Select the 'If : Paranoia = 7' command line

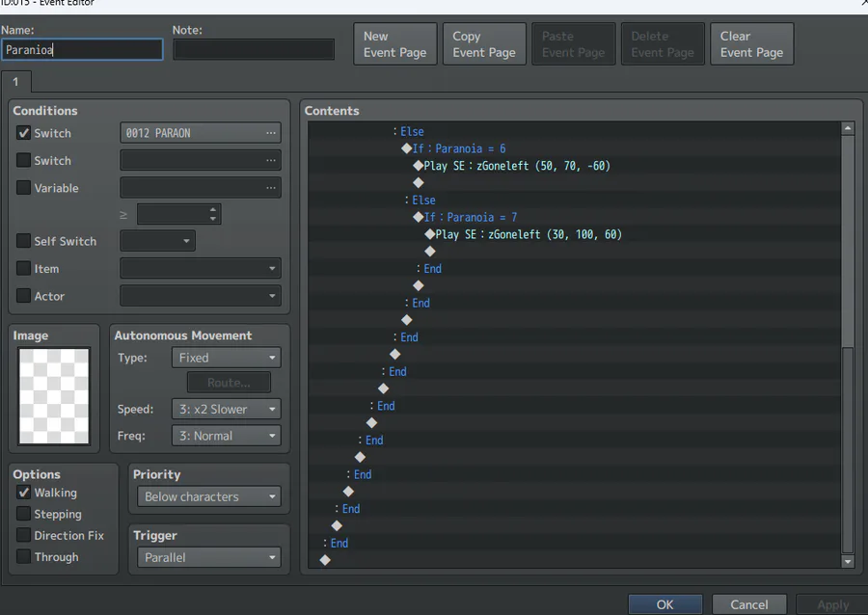point(574,217)
